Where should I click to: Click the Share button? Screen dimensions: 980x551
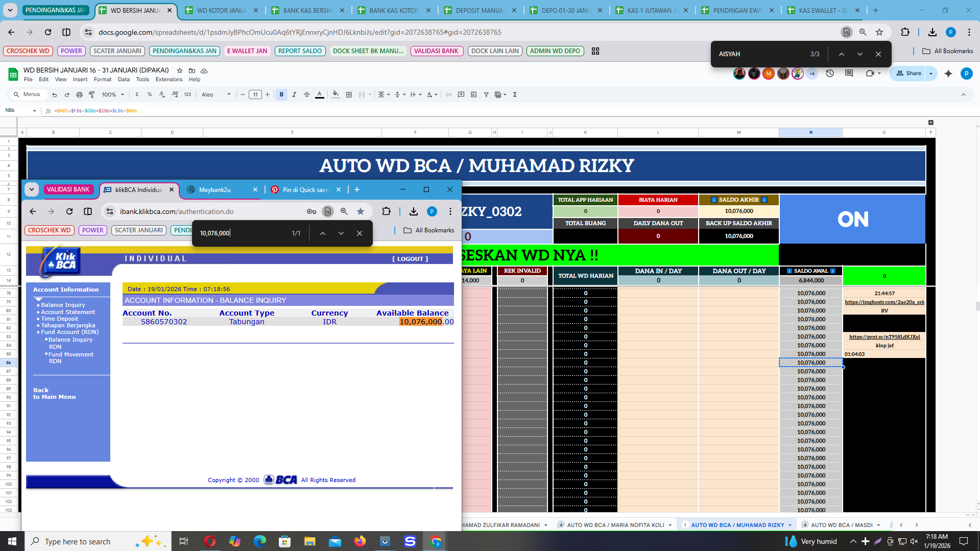tap(909, 74)
